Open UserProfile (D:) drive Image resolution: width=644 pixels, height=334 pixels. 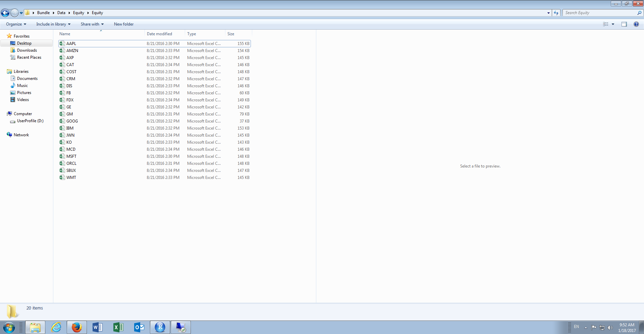(x=30, y=121)
